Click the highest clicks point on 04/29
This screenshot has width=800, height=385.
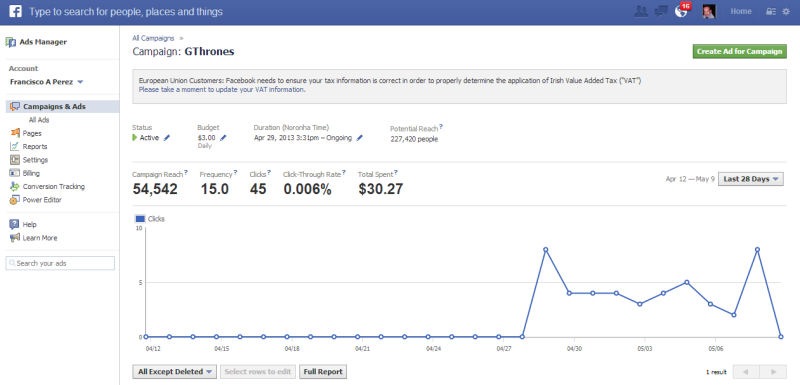pos(545,249)
